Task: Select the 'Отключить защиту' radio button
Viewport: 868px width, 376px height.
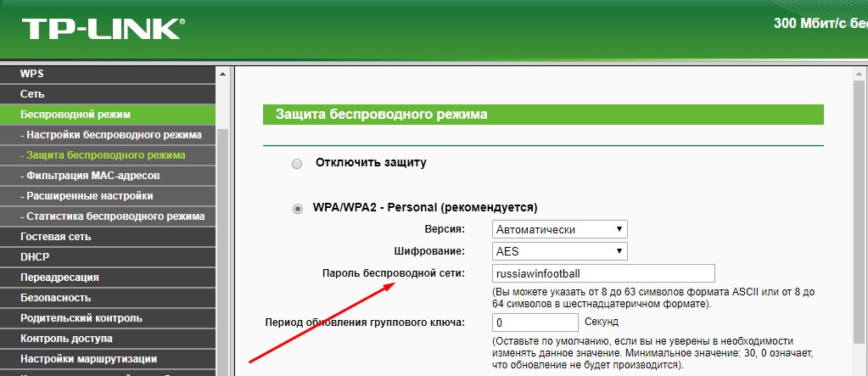Action: (297, 163)
